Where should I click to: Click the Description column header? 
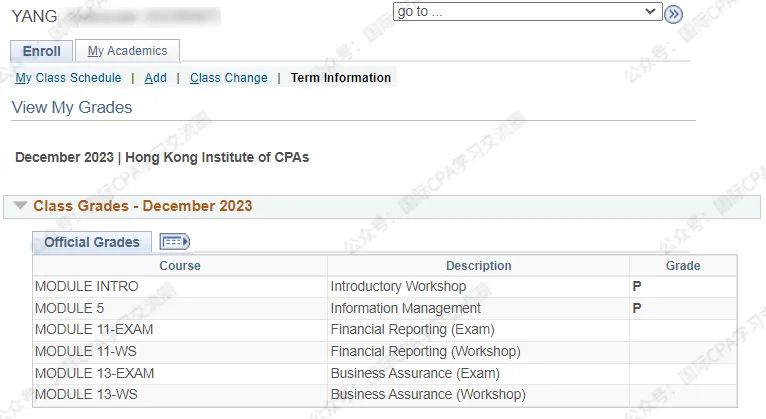coord(478,266)
